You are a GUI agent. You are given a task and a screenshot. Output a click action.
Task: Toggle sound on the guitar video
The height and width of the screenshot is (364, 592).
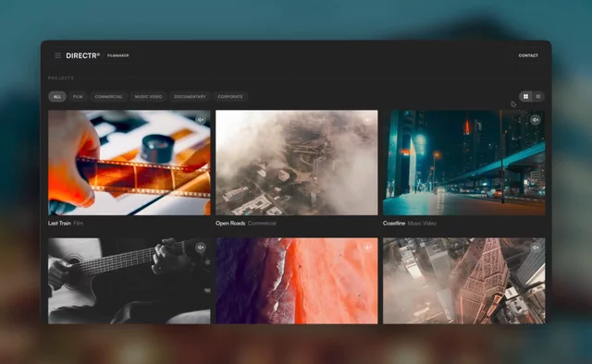[201, 248]
